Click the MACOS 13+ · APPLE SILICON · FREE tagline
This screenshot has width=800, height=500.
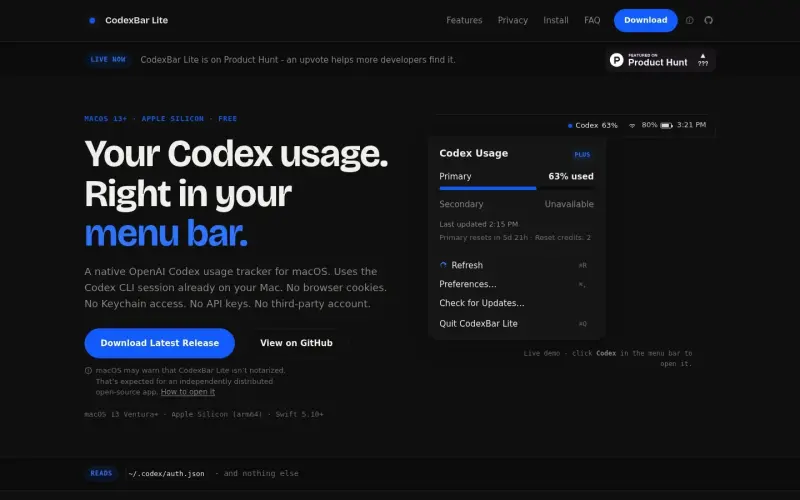coord(161,118)
